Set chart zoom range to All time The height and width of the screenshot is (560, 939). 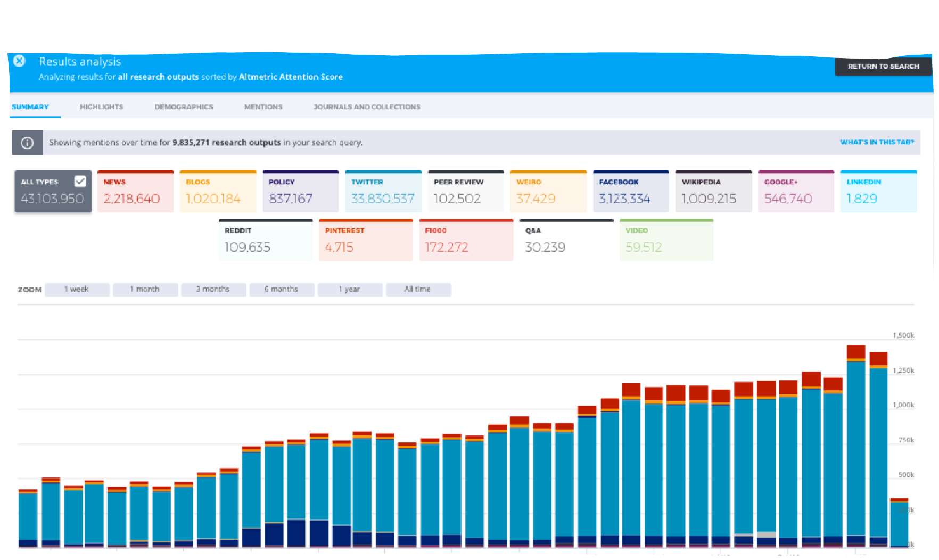[x=418, y=289]
